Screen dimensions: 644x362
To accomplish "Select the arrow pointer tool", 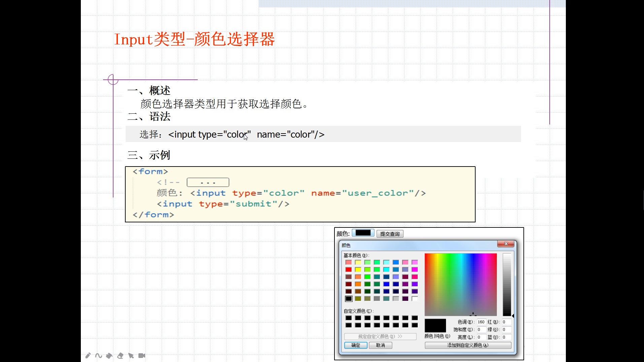I will [131, 356].
